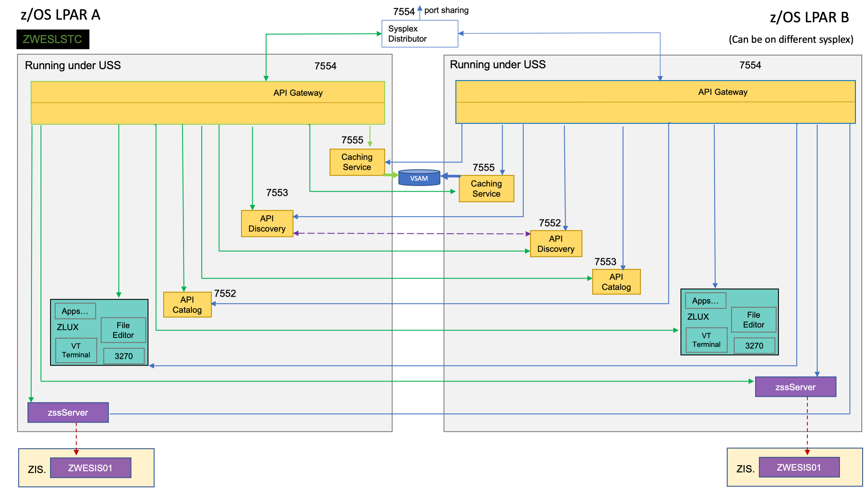Select the API Discovery box on LPAR B
Viewport: 868px width, 488px height.
[x=556, y=244]
